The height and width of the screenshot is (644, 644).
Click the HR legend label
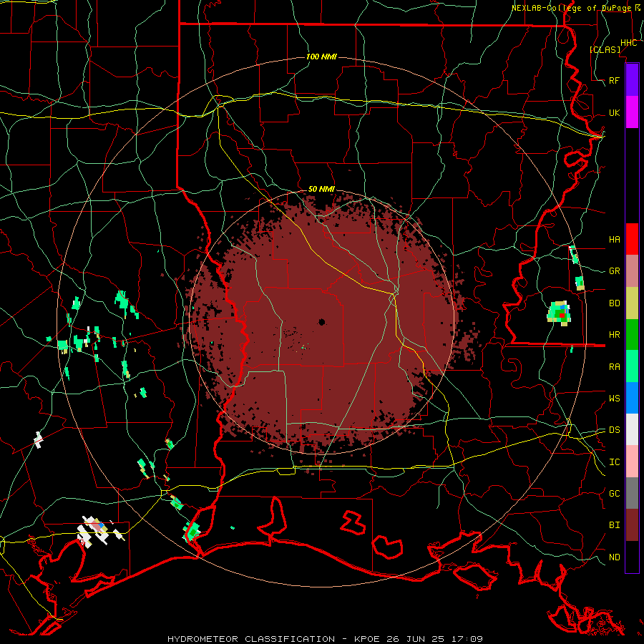(x=614, y=335)
